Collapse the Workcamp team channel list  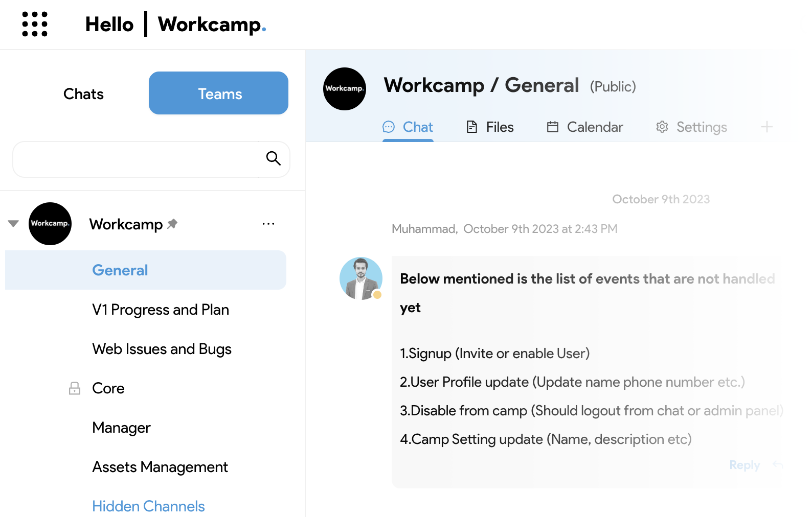(13, 223)
